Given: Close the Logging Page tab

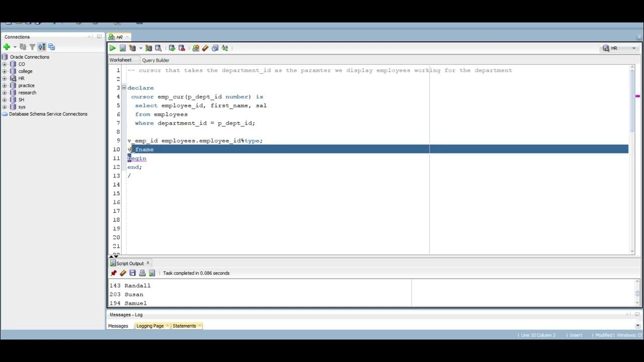Looking at the screenshot, I should coord(168,326).
